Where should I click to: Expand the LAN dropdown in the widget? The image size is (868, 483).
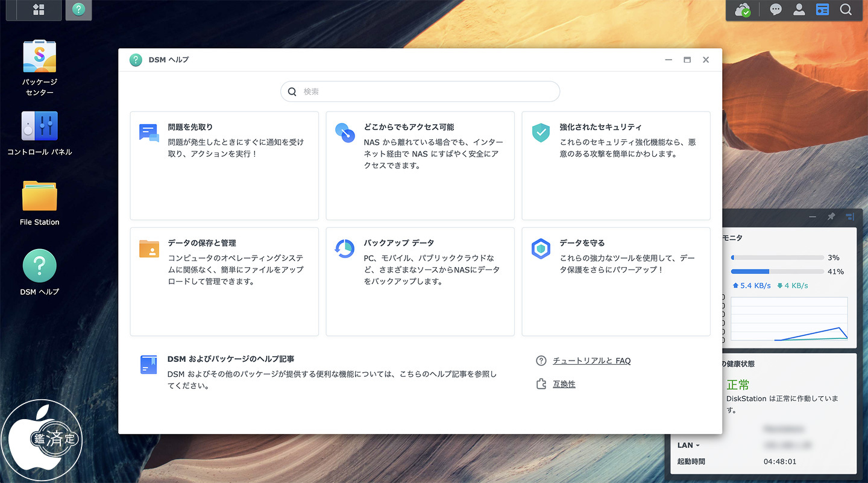[x=688, y=446]
